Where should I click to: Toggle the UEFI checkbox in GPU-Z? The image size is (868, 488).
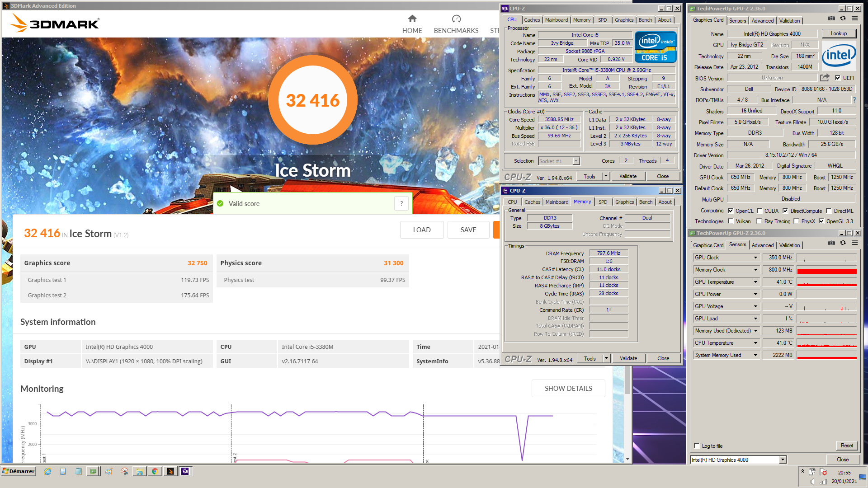(837, 78)
